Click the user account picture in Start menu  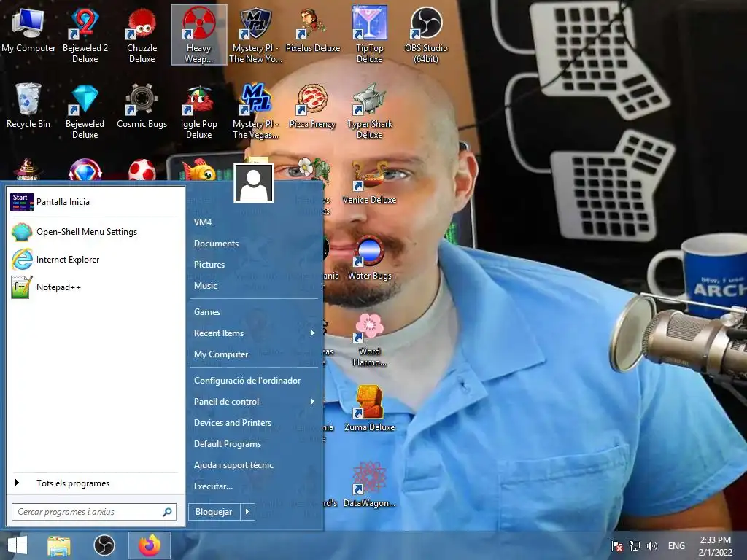(254, 183)
